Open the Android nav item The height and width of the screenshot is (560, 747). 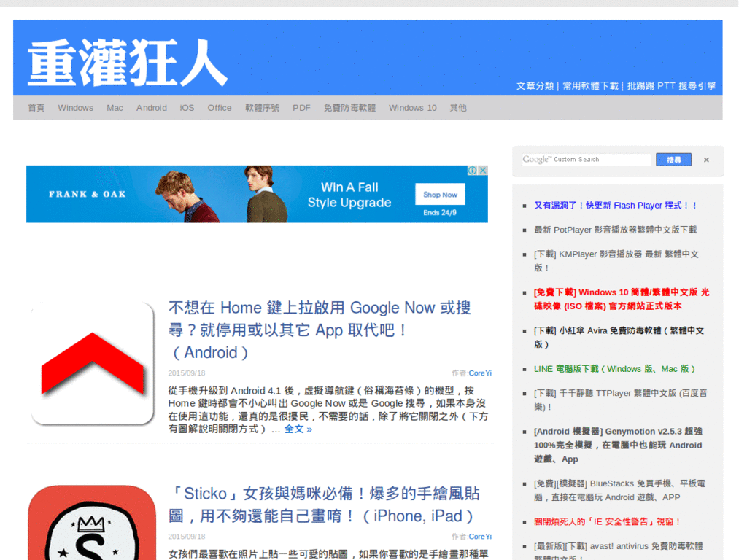pyautogui.click(x=152, y=108)
